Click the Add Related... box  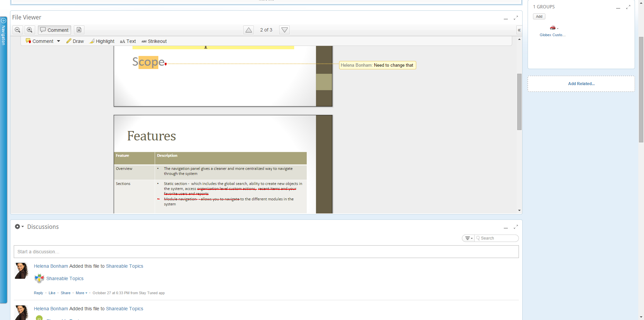coord(581,84)
